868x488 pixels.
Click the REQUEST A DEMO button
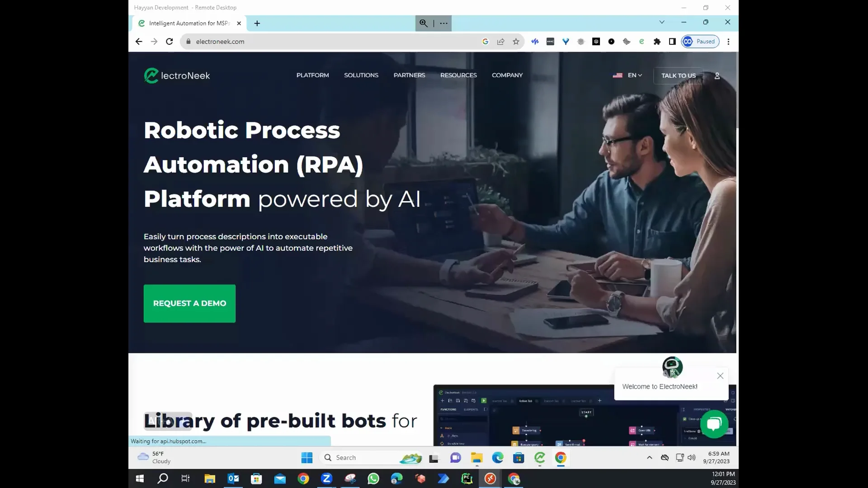coord(189,303)
